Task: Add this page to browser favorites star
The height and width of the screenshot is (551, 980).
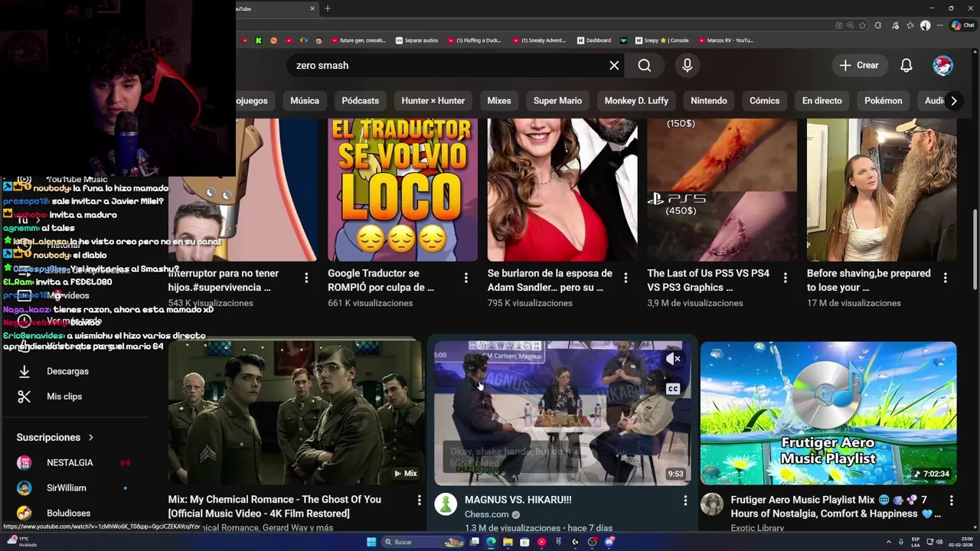Action: click(863, 25)
